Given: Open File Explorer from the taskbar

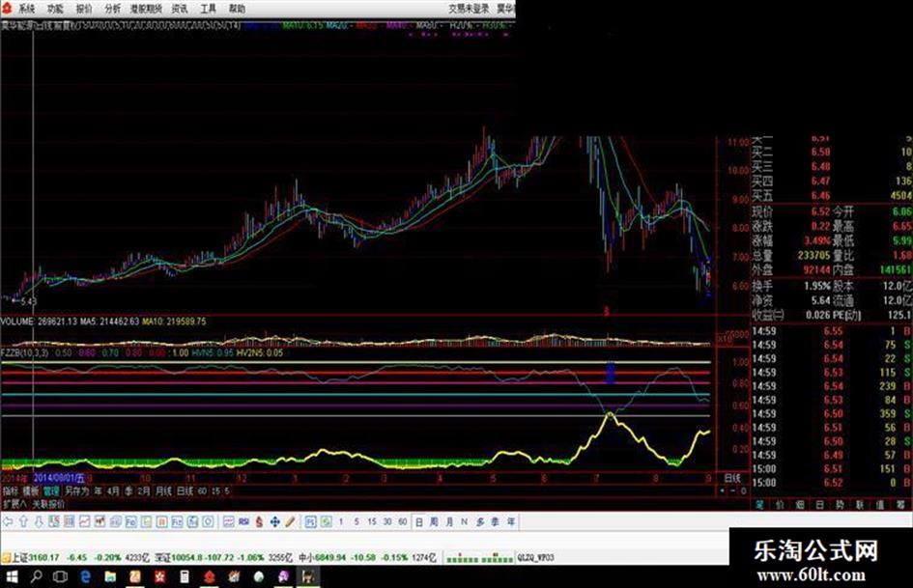Looking at the screenshot, I should (x=111, y=577).
